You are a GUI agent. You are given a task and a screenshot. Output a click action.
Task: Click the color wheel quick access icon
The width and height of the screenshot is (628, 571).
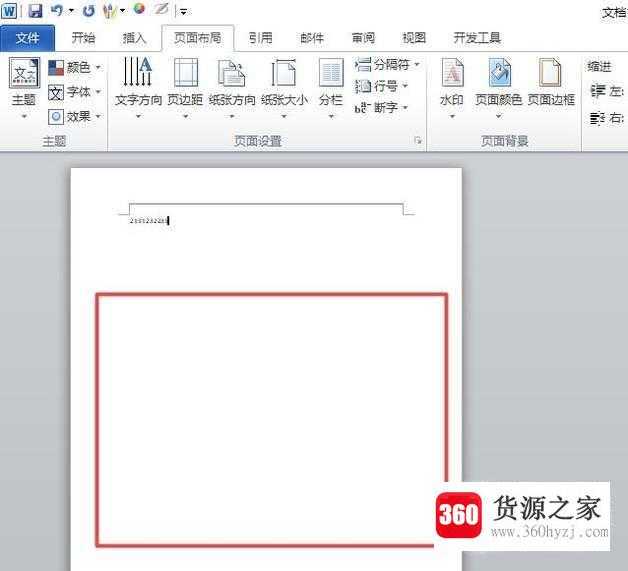(139, 9)
